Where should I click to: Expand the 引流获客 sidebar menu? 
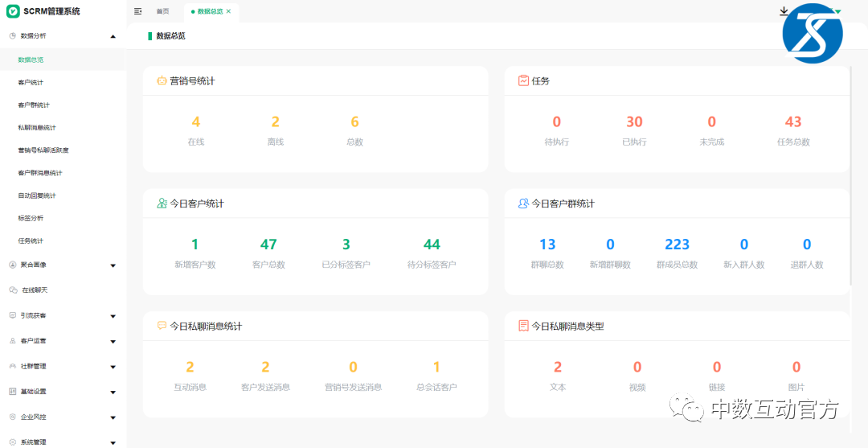pyautogui.click(x=113, y=316)
